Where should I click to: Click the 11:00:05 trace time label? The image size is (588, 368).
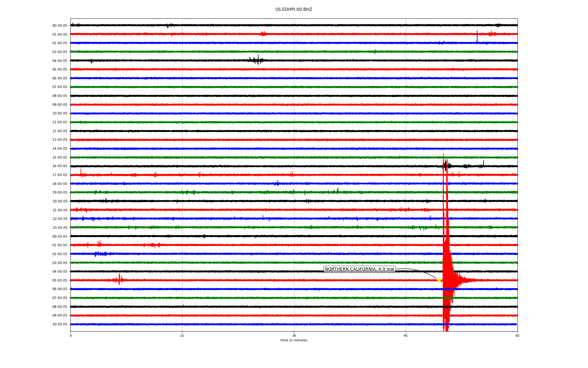pos(60,122)
